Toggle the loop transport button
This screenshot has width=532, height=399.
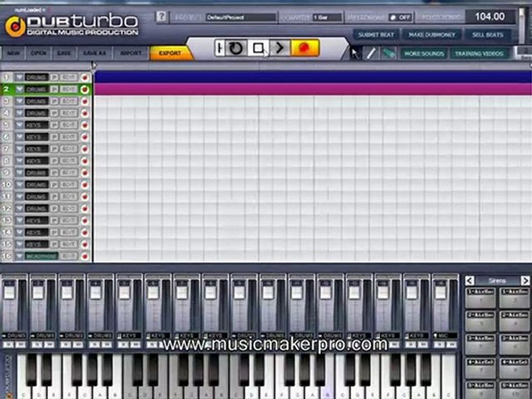(236, 48)
